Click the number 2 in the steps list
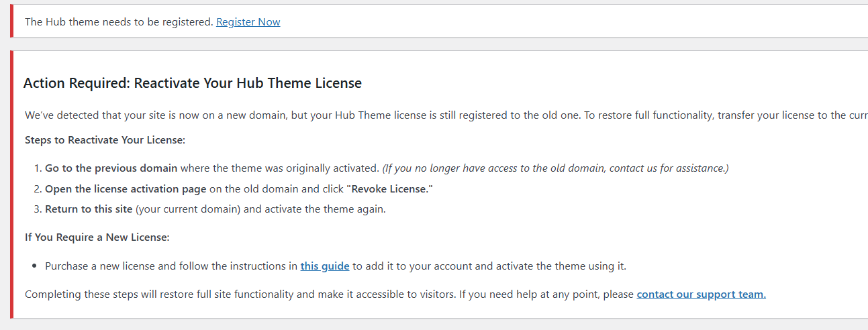 click(37, 189)
